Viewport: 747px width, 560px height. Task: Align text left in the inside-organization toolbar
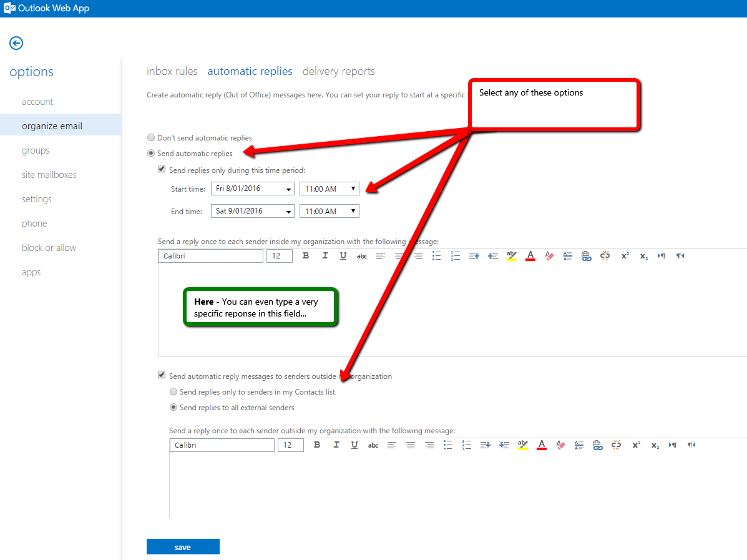pos(381,256)
